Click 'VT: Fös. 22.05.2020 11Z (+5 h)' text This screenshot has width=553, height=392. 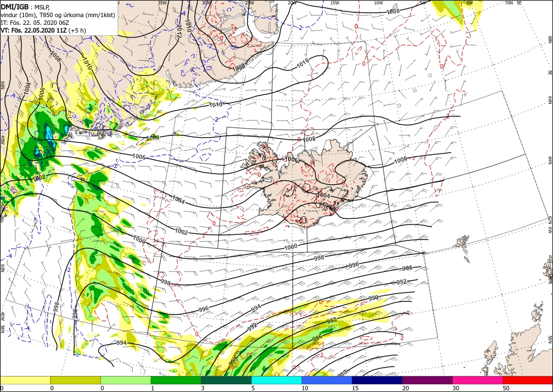(43, 30)
